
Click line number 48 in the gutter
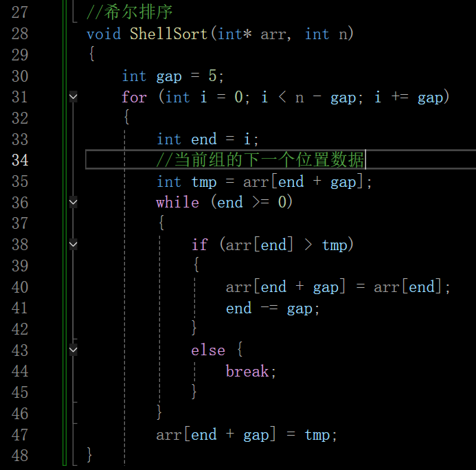20,456
